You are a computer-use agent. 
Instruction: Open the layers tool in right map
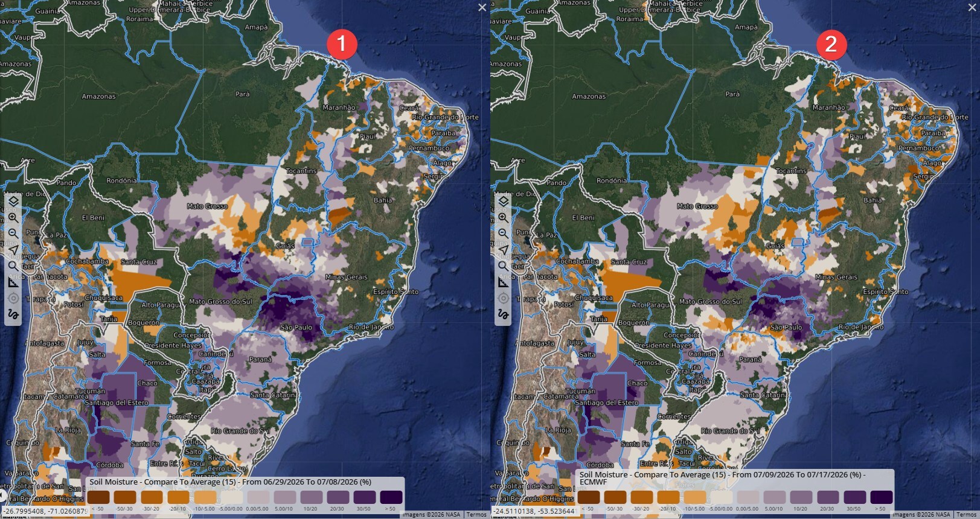[x=503, y=201]
